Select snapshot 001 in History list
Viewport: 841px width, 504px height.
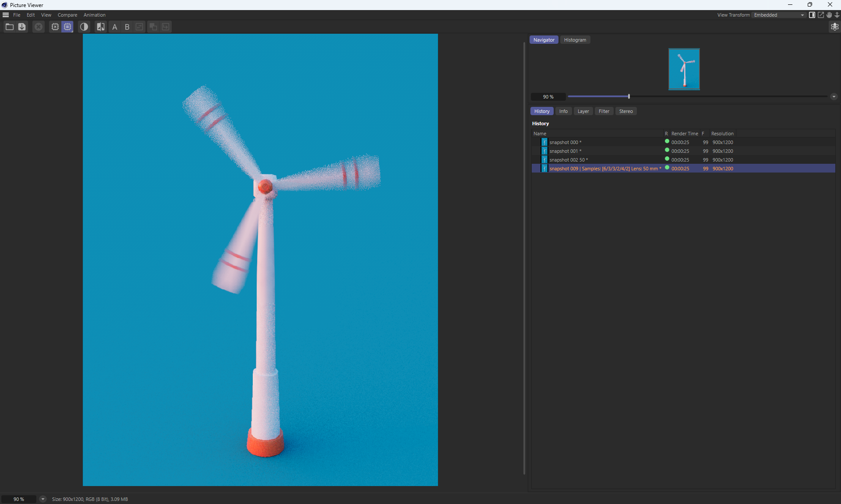pos(565,151)
